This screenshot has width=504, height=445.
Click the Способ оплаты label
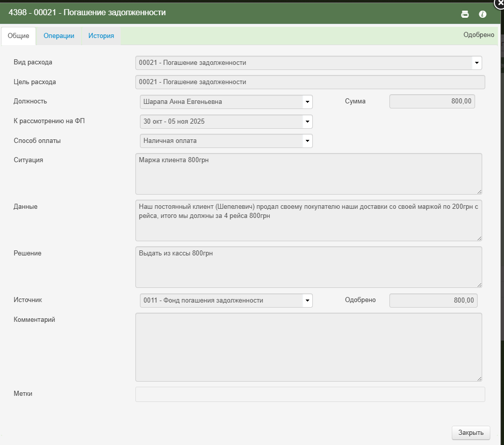pyautogui.click(x=37, y=141)
